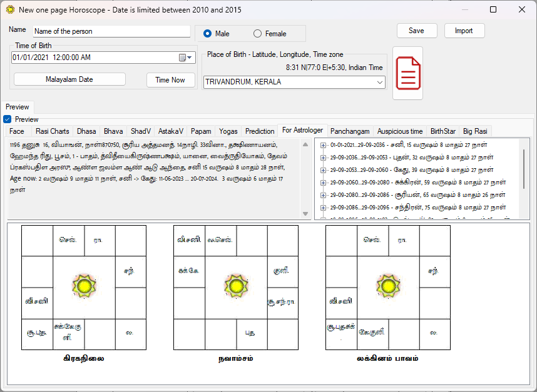Click the sun symbol in the கிரகநிலை chart

[83, 286]
